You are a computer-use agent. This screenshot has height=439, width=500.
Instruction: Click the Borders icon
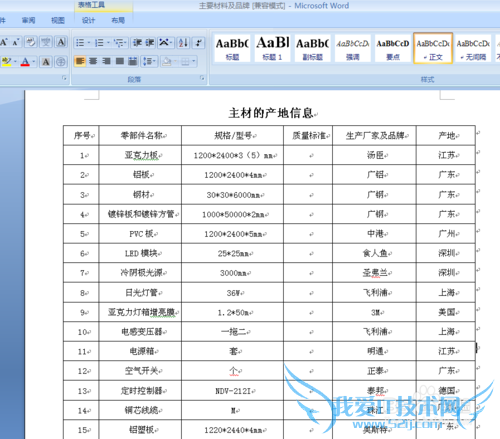tap(185, 61)
